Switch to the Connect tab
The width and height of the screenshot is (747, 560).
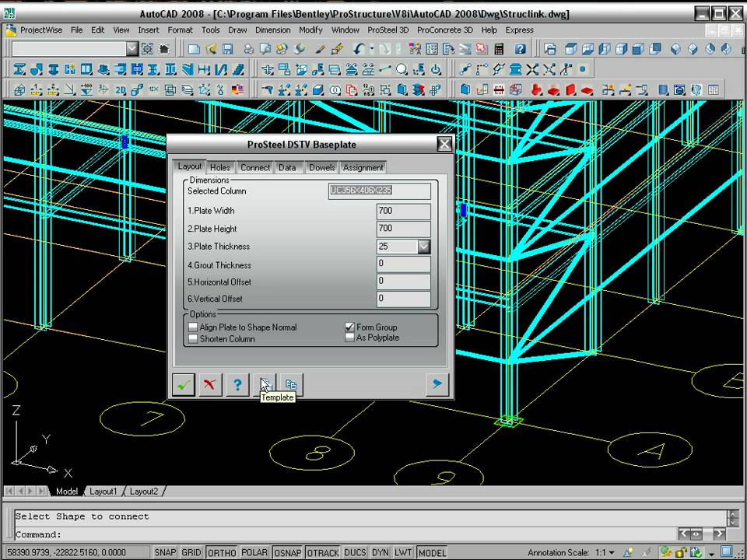[255, 168]
